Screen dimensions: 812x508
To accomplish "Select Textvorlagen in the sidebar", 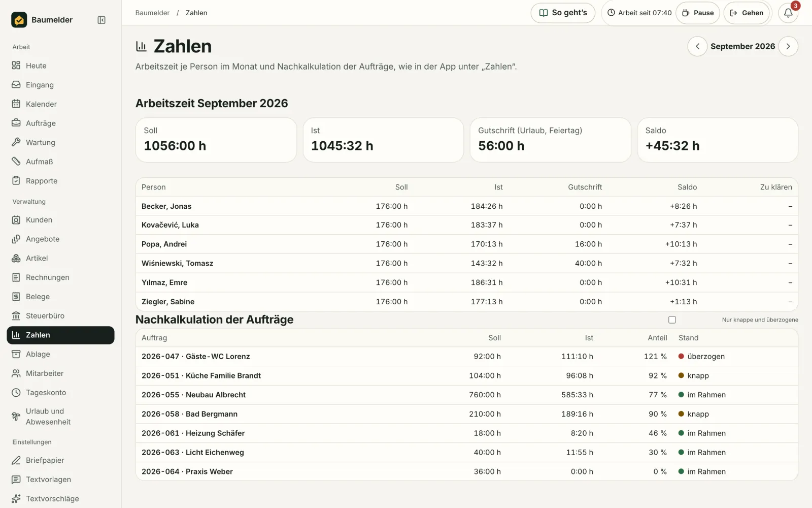I will (60, 480).
